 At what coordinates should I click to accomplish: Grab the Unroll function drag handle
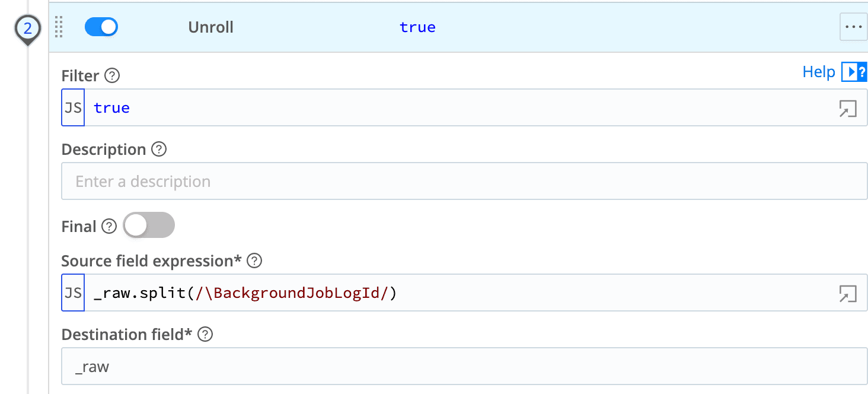coord(59,27)
